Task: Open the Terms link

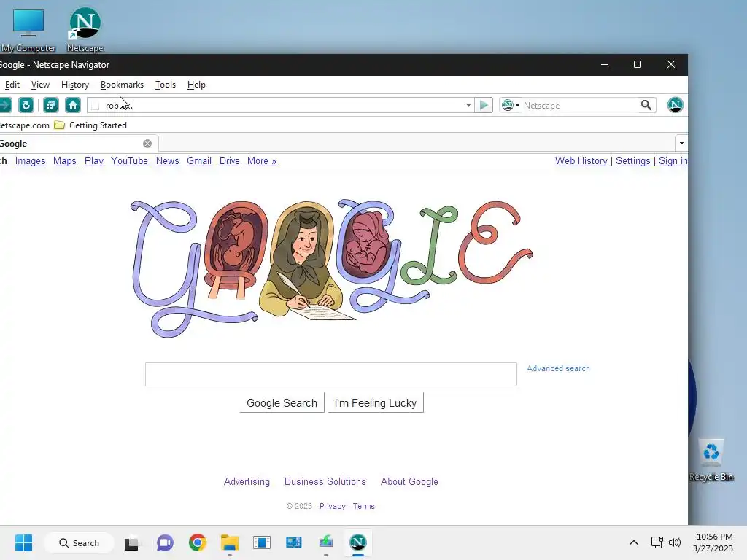Action: [363, 506]
